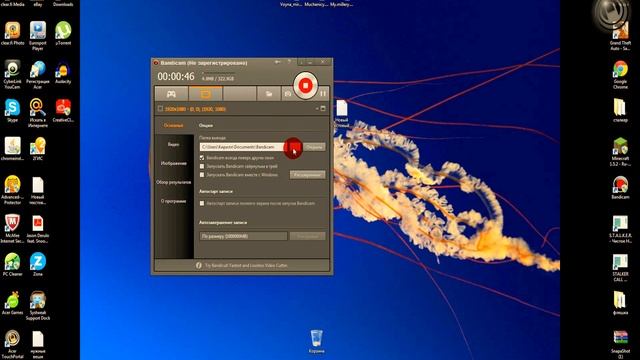Image resolution: width=640 pixels, height=360 pixels.
Task: Open the Новый text file beside Bandicam window
Action: pos(342,114)
